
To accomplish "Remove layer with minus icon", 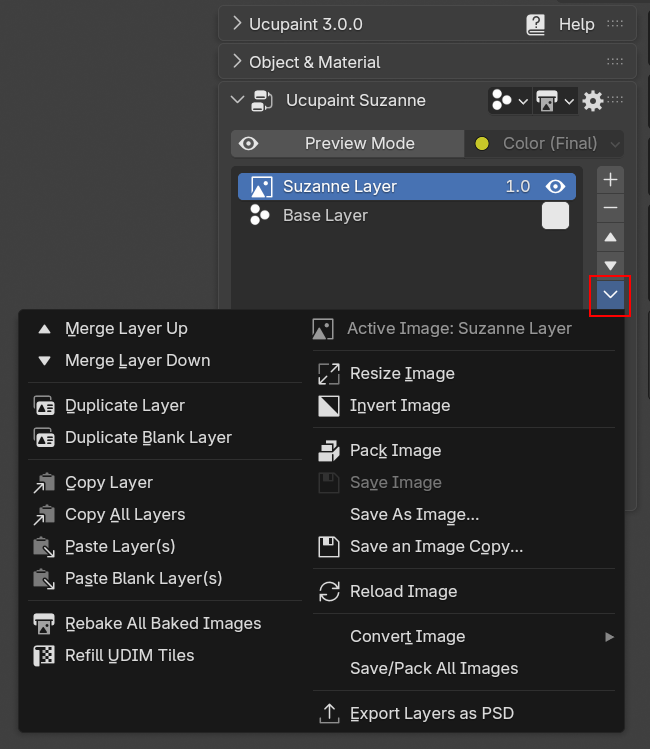I will [x=610, y=208].
